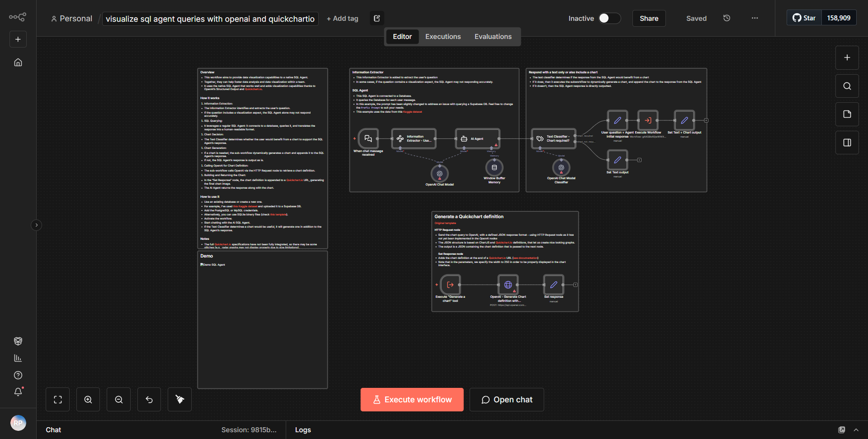The height and width of the screenshot is (439, 868).
Task: Star the repository on GitHub
Action: (804, 17)
